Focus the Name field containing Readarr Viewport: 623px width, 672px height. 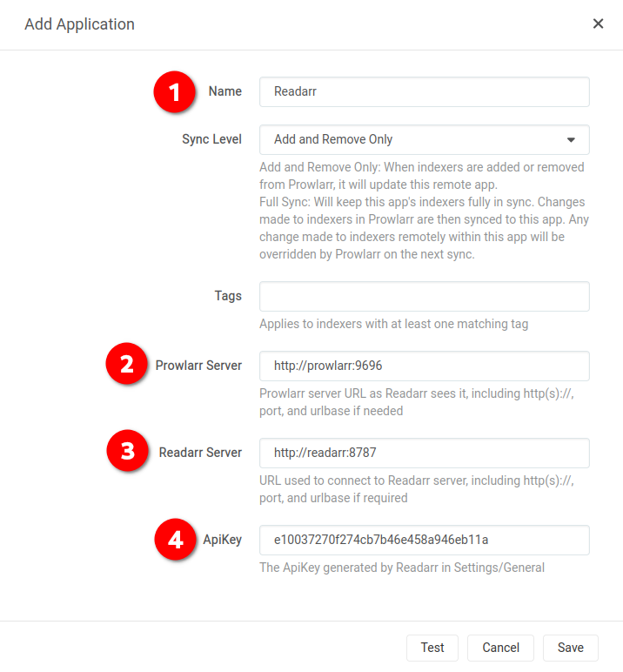425,91
